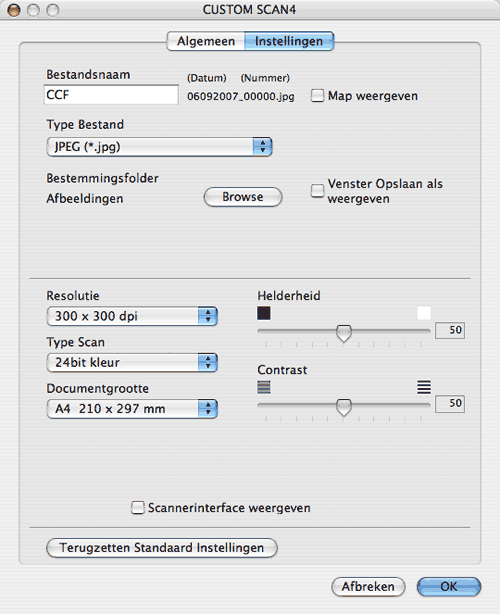500x614 pixels.
Task: Click the Bestandsnaam text field containing CCF
Action: (111, 95)
